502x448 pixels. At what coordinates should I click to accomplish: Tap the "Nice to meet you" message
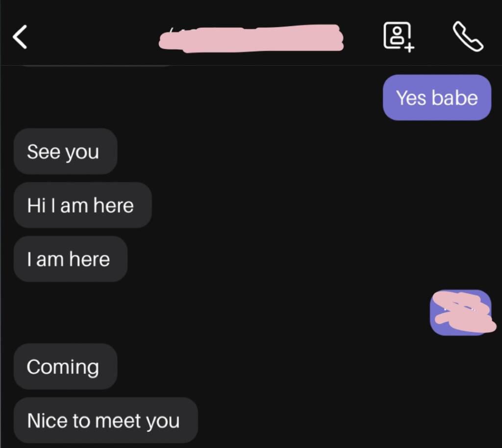pyautogui.click(x=106, y=420)
